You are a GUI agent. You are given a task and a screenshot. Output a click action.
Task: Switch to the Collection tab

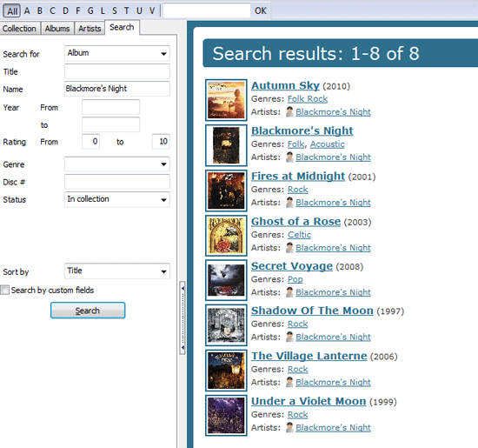tap(20, 29)
